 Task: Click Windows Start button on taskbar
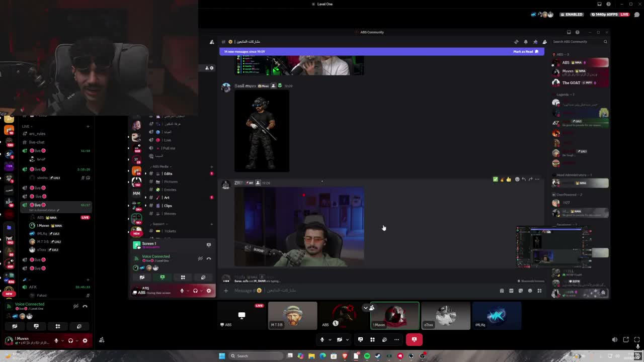[221, 356]
